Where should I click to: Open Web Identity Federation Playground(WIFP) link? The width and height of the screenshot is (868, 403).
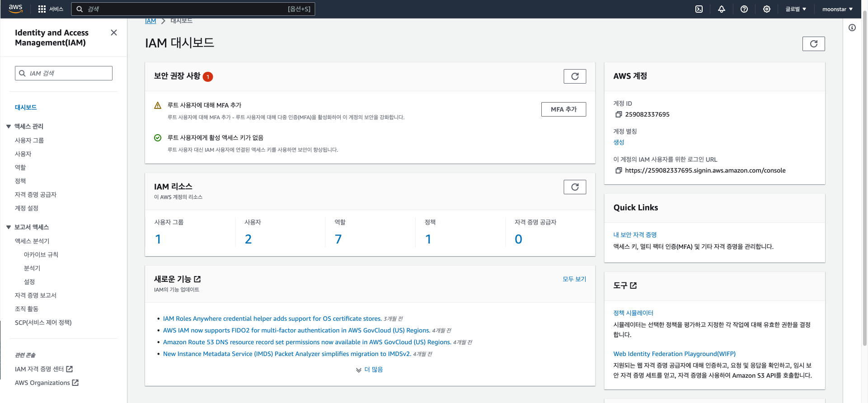click(x=674, y=354)
